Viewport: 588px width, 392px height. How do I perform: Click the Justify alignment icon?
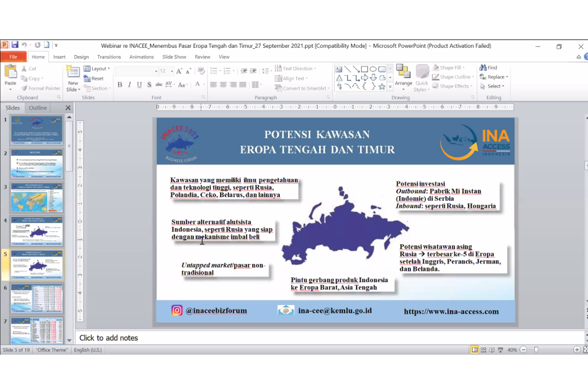pyautogui.click(x=243, y=84)
